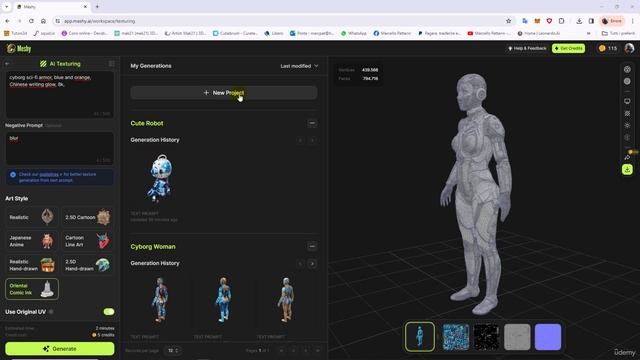Click the green download model button
Image resolution: width=640 pixels, height=360 pixels.
point(627,169)
